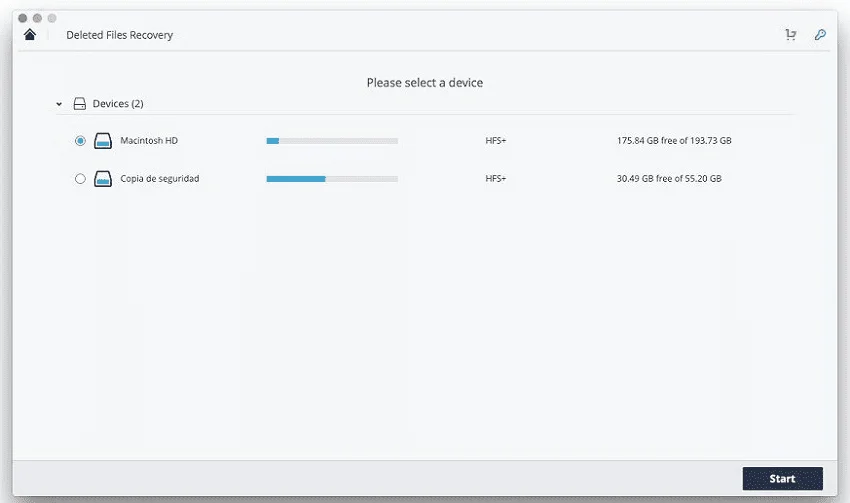850x503 pixels.
Task: Go to the home screen icon
Action: pyautogui.click(x=30, y=35)
